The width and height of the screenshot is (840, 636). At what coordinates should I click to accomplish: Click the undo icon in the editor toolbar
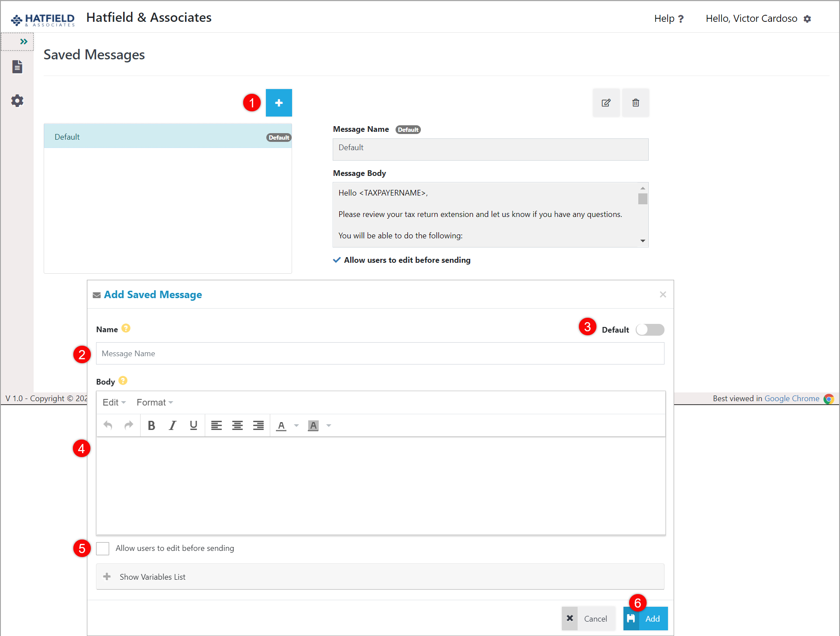(107, 425)
